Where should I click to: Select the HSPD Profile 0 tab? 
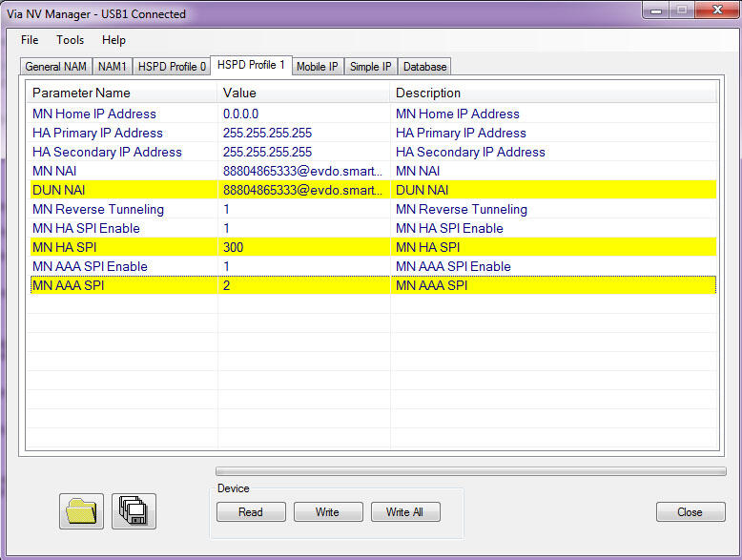click(172, 67)
